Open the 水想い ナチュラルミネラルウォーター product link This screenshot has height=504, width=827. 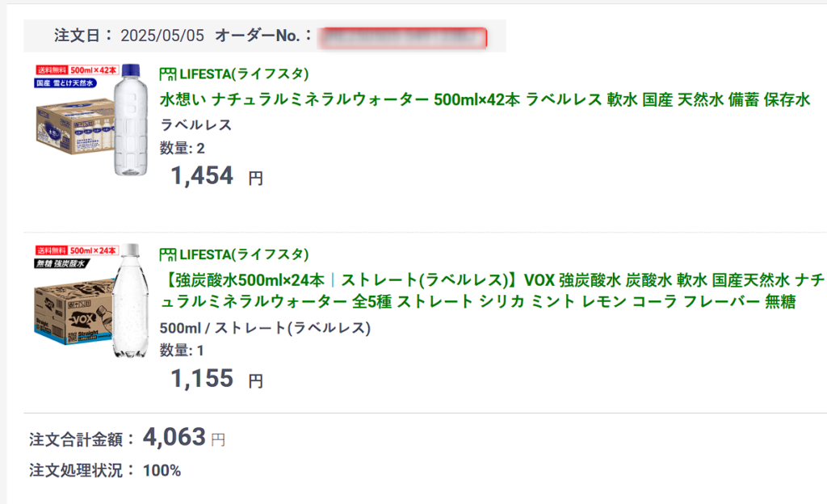(485, 99)
